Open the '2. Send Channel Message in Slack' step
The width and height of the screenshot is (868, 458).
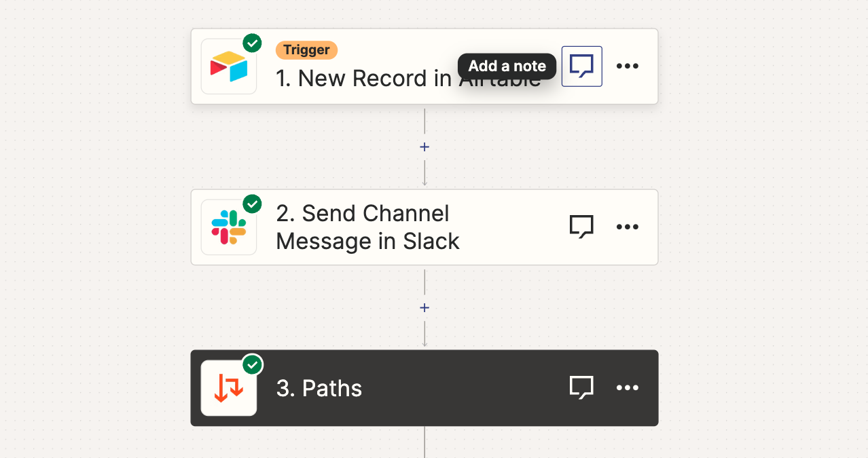424,227
